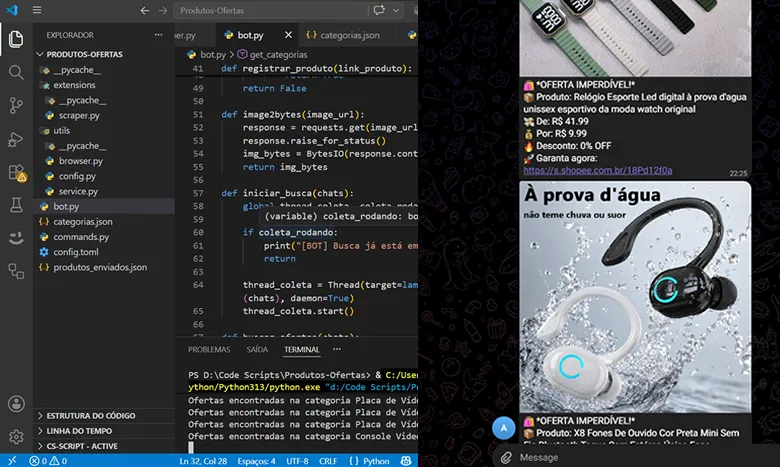Open the Accounts icon in activity bar
The image size is (780, 467).
coord(16,404)
